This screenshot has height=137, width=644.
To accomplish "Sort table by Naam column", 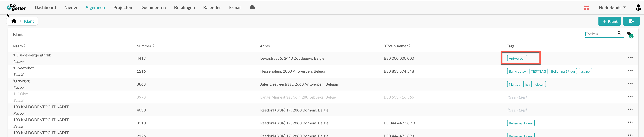I will coord(19,46).
